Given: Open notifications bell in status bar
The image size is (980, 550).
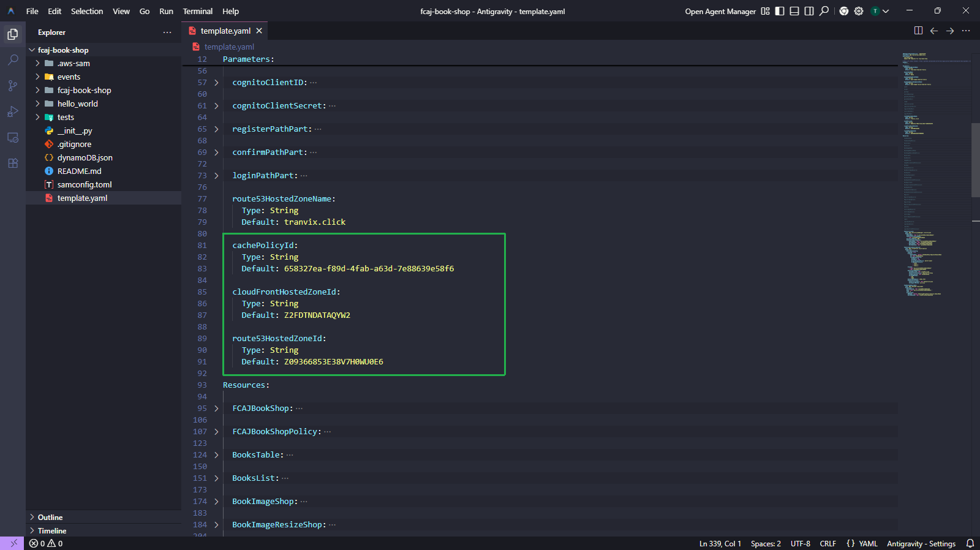Looking at the screenshot, I should [970, 543].
